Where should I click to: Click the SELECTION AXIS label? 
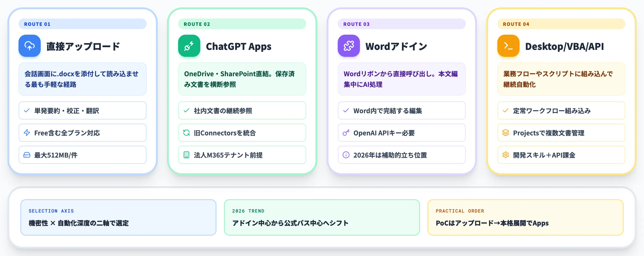(51, 211)
